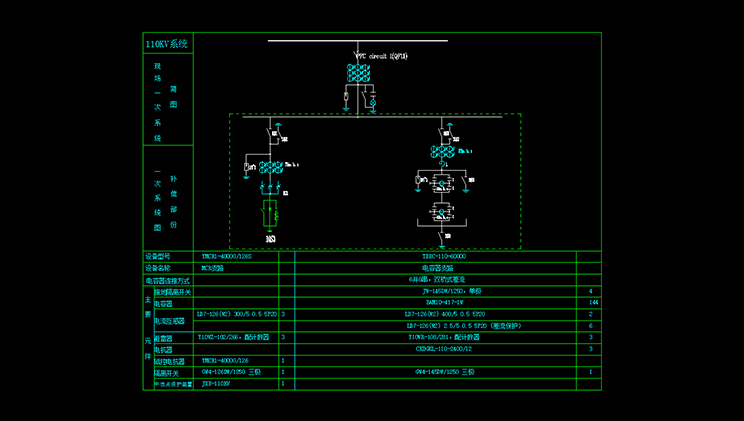
Task: Select the upper capacitor bank block
Action: pos(441,183)
